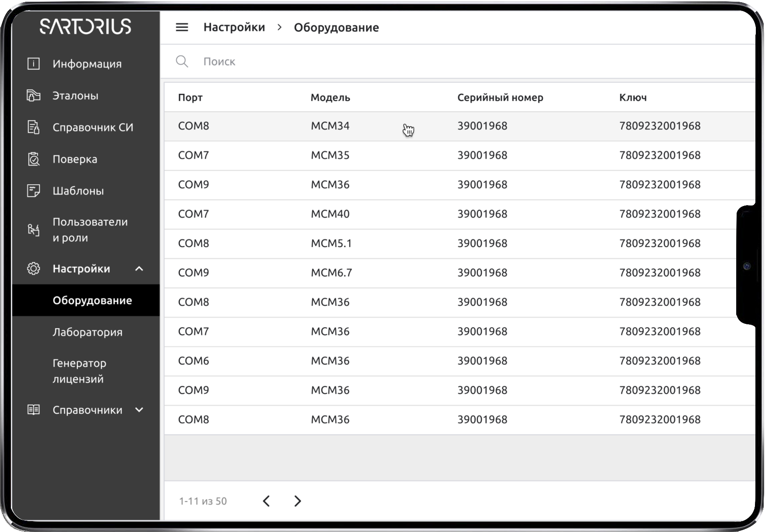Click Настройки breadcrumb link
This screenshot has height=532, width=765.
234,27
